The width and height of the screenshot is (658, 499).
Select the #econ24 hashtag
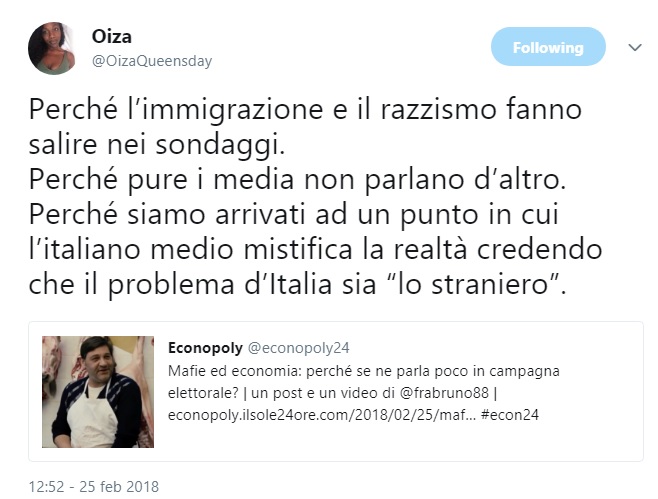[510, 415]
